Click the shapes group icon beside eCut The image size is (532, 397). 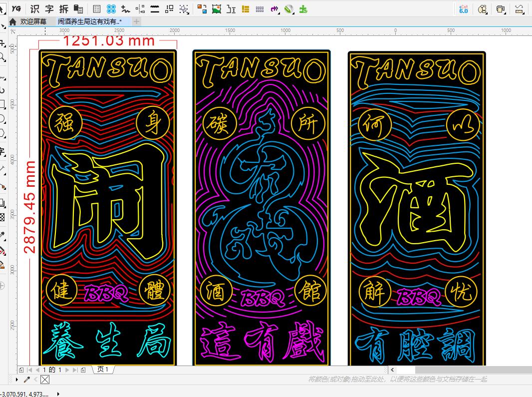(483, 9)
